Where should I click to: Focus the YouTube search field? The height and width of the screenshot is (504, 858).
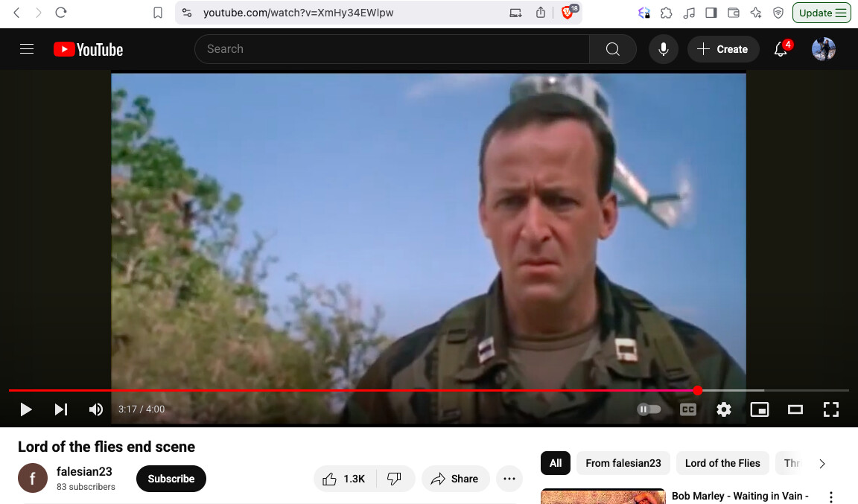392,49
